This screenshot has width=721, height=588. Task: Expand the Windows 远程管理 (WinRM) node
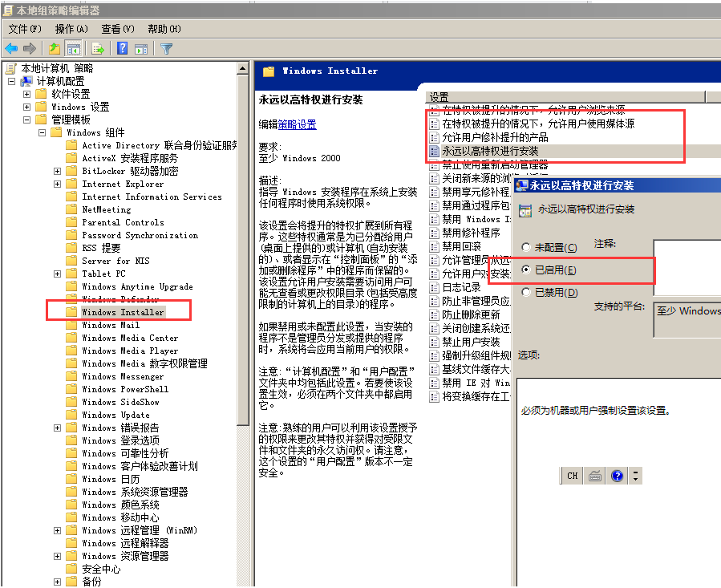pyautogui.click(x=58, y=530)
